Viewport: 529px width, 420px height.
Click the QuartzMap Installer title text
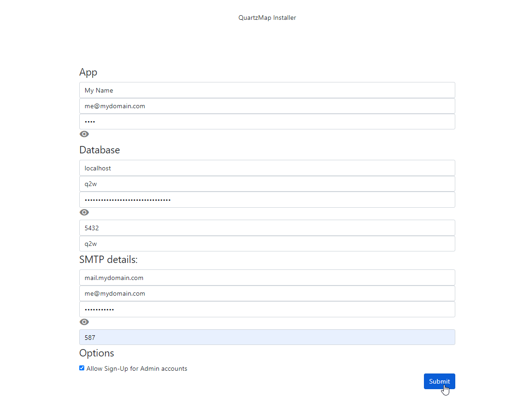click(x=267, y=18)
